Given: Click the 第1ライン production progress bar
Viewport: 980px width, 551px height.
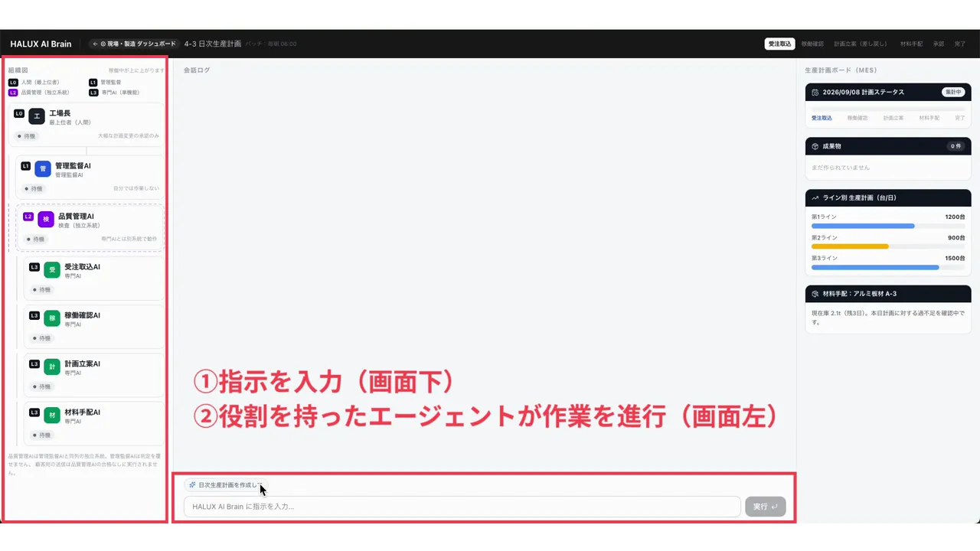Looking at the screenshot, I should coord(888,226).
